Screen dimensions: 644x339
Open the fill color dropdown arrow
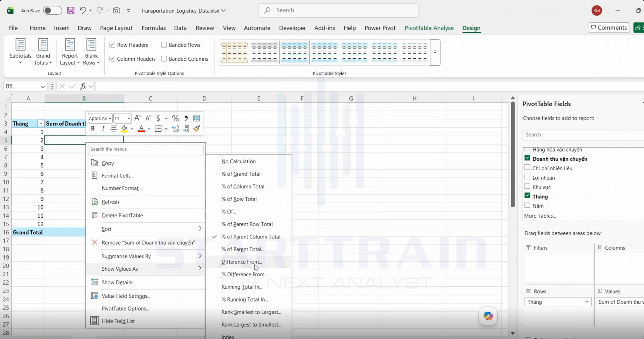[132, 129]
